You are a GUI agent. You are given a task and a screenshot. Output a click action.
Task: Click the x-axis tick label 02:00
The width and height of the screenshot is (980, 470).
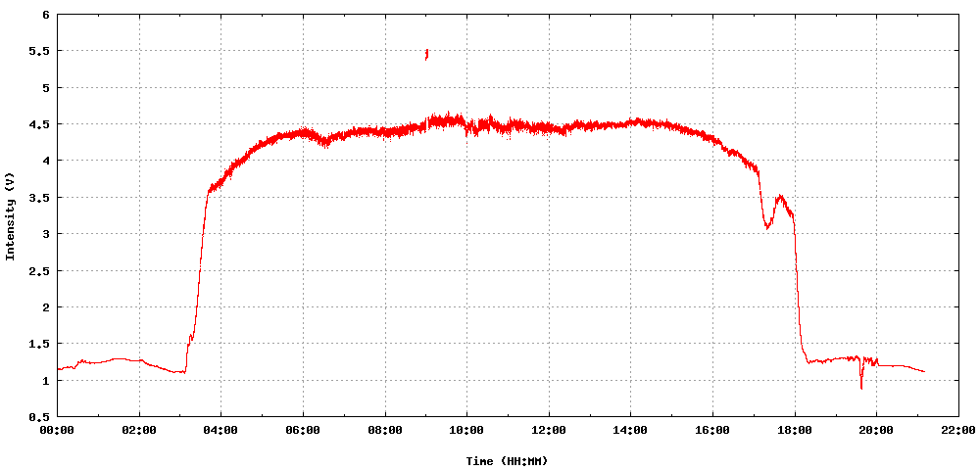click(x=139, y=430)
